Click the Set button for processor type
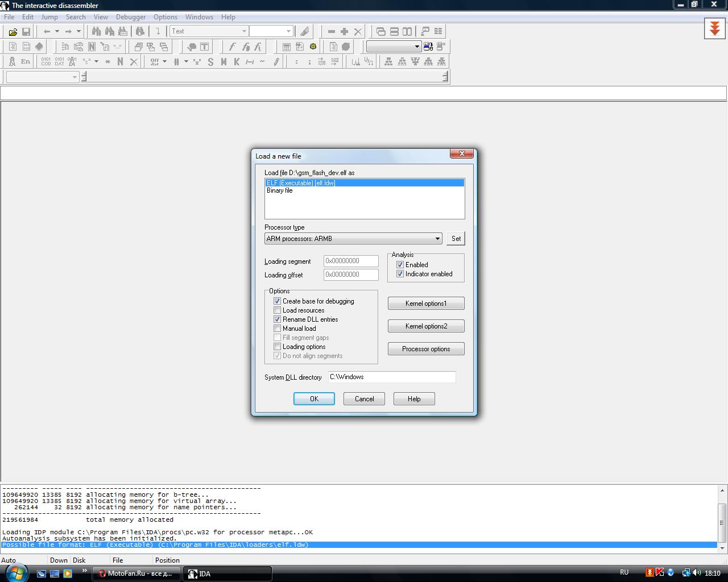The width and height of the screenshot is (728, 582). [x=456, y=239]
